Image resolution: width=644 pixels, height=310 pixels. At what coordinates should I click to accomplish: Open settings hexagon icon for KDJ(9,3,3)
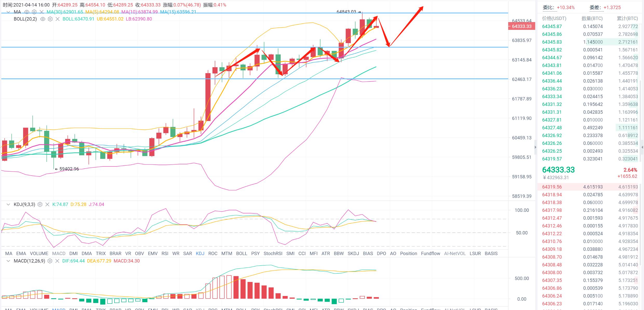40,204
